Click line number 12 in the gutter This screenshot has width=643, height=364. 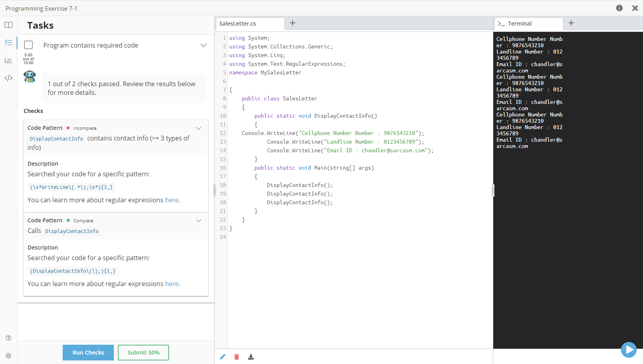(223, 133)
